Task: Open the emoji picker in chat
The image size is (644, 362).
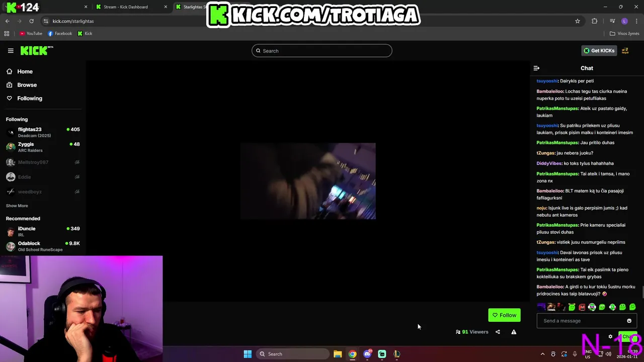Action: point(629,321)
